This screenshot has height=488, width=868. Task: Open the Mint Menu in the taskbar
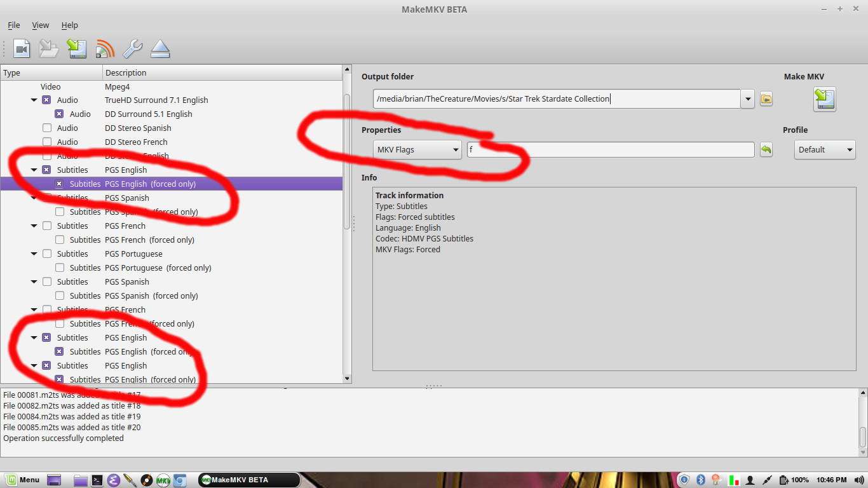coord(23,480)
